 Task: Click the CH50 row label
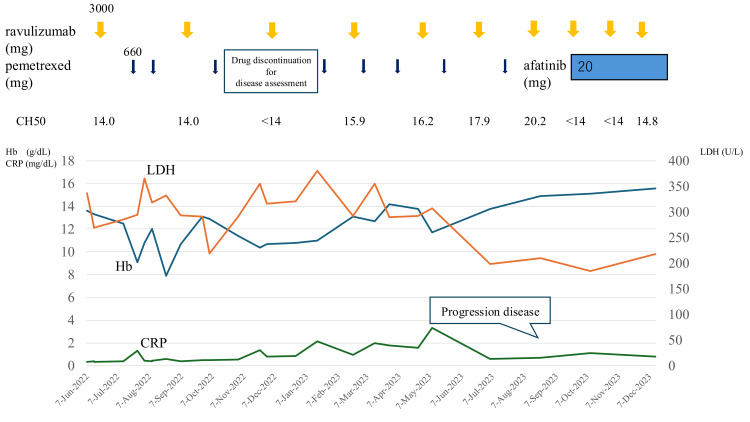(31, 122)
